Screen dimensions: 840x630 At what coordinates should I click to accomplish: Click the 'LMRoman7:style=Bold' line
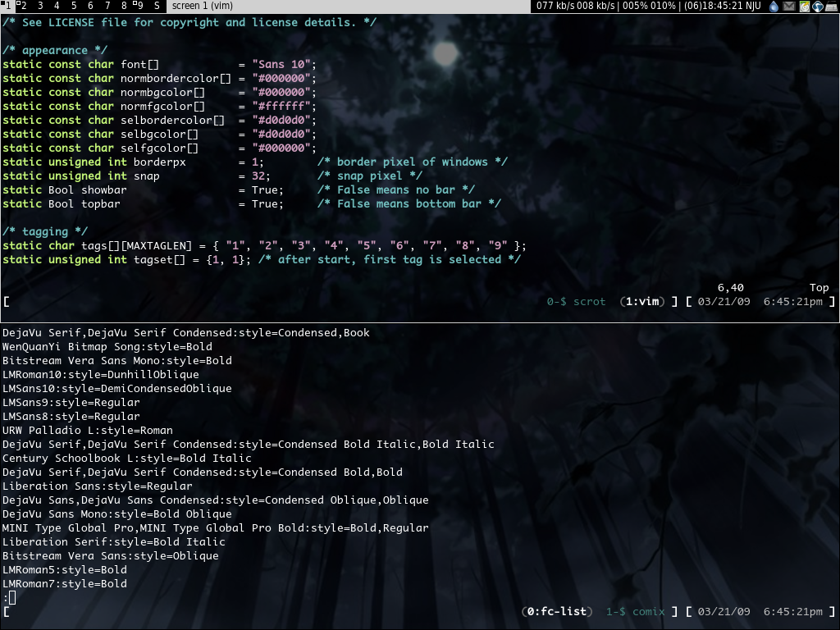pos(65,583)
